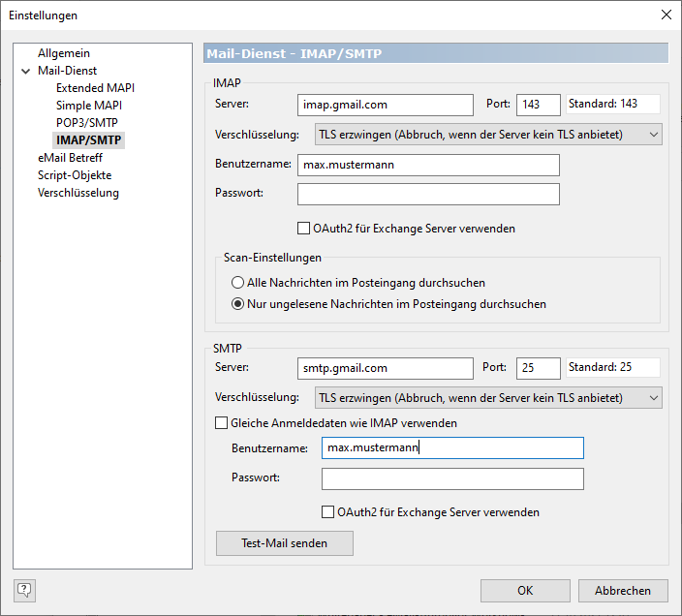Collapse the Mail-Dienst tree node
Image resolution: width=682 pixels, height=616 pixels.
(25, 71)
